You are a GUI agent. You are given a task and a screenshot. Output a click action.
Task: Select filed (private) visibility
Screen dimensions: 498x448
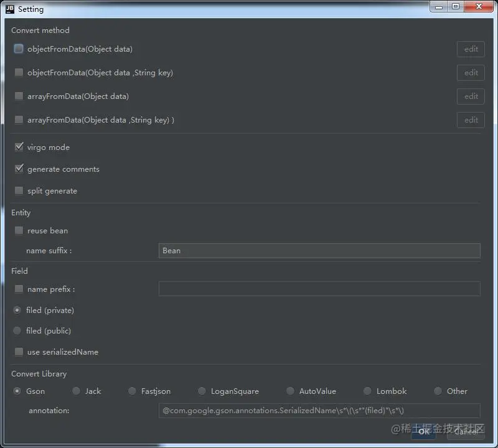[x=17, y=310]
